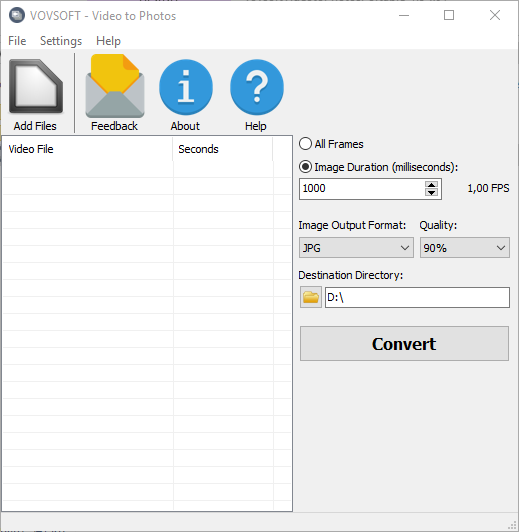Close the Video to Photos window
Screen dimensions: 519x532
(495, 16)
